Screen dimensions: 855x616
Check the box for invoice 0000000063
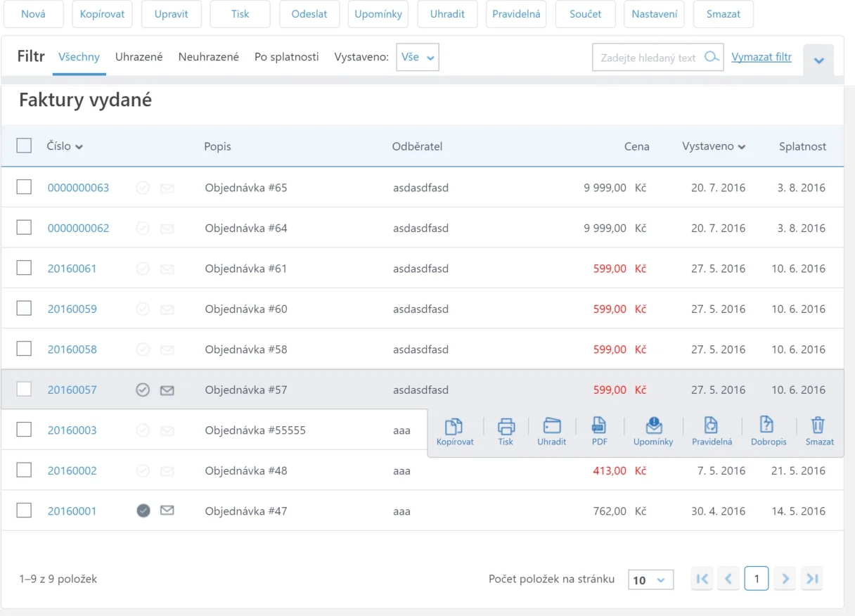point(24,187)
